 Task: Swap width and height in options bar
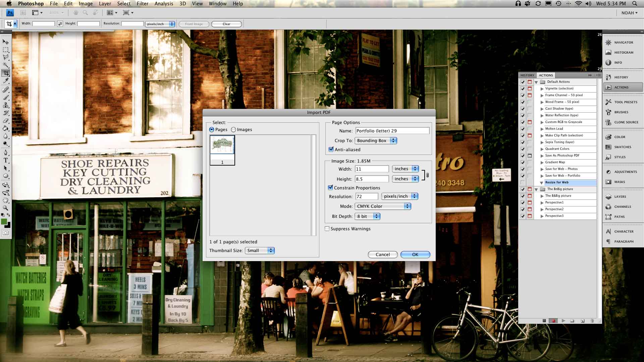point(60,24)
